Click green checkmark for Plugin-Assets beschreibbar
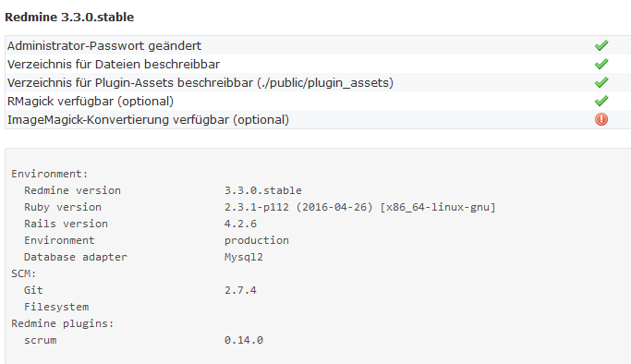 pos(601,82)
